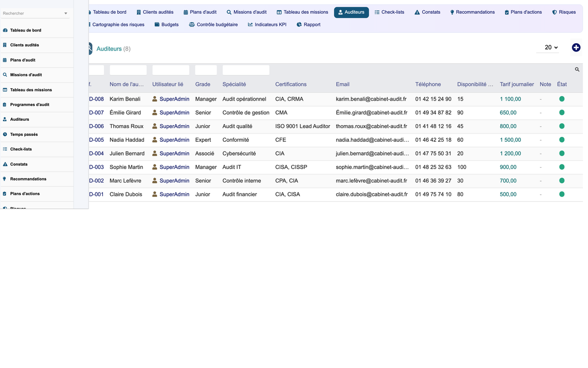
Task: Open record D-008 reference link
Action: [x=97, y=99]
